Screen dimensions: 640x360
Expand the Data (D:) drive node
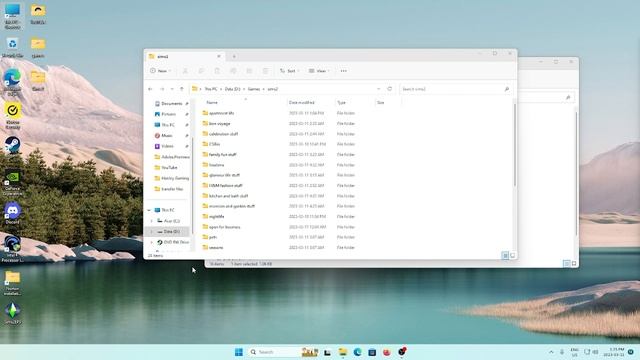[x=152, y=231]
